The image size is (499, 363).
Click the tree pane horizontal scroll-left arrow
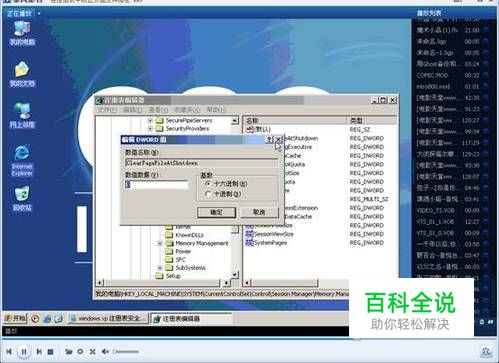(x=100, y=283)
